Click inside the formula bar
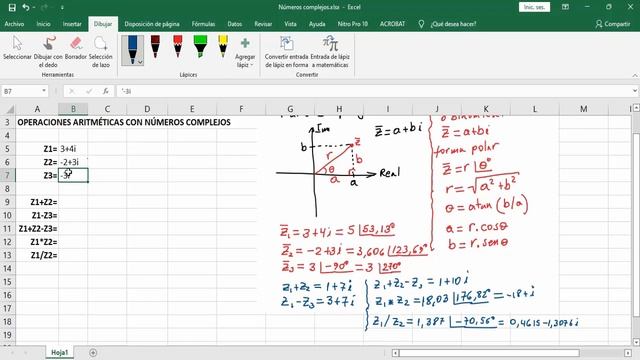The height and width of the screenshot is (360, 640). click(373, 91)
